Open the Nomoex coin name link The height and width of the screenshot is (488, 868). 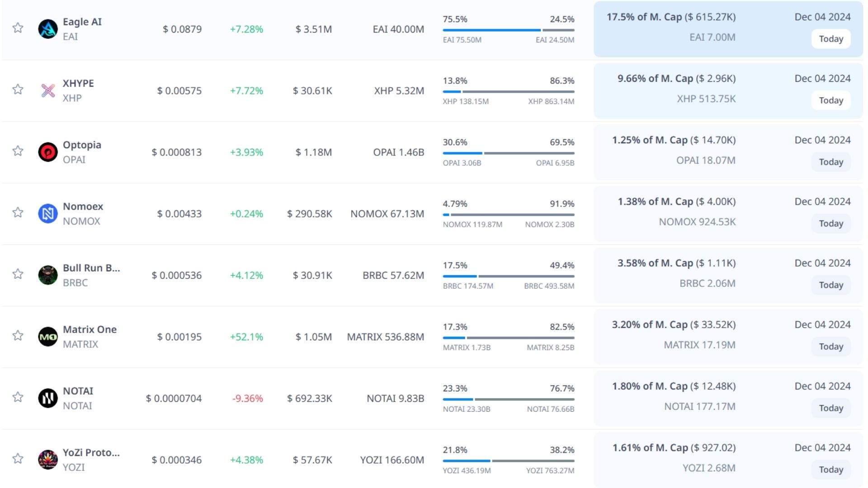coord(83,206)
